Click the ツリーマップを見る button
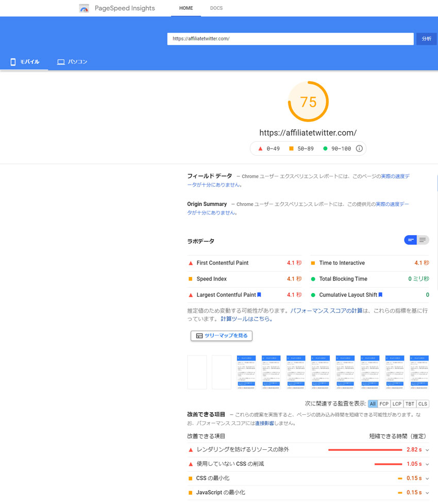The width and height of the screenshot is (438, 504). click(x=221, y=336)
